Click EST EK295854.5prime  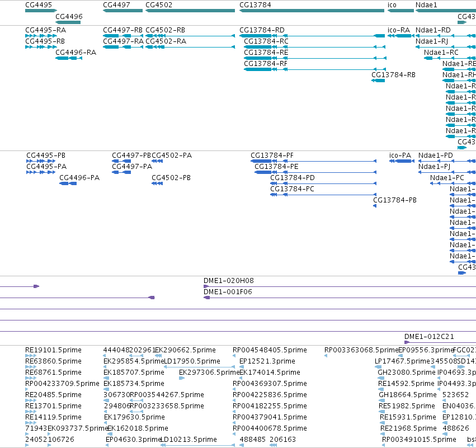(134, 361)
